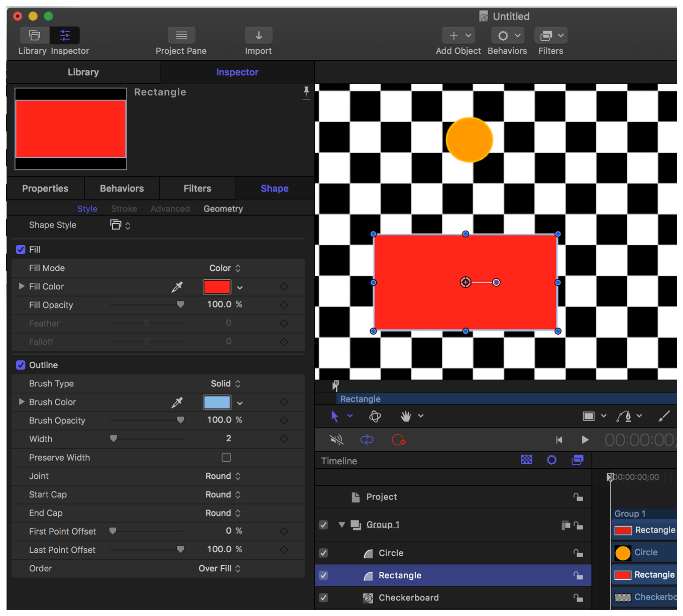Choose the Pan hand tool

pos(406,416)
